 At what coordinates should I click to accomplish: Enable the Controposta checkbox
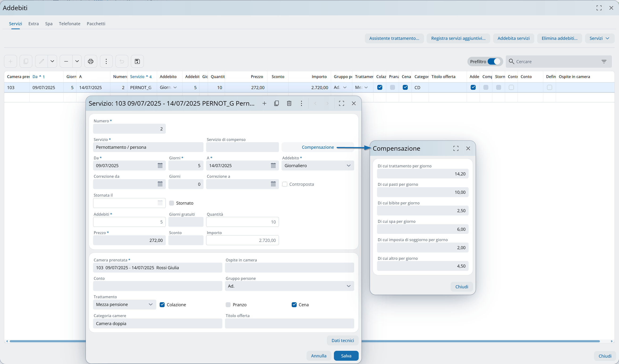tap(285, 184)
